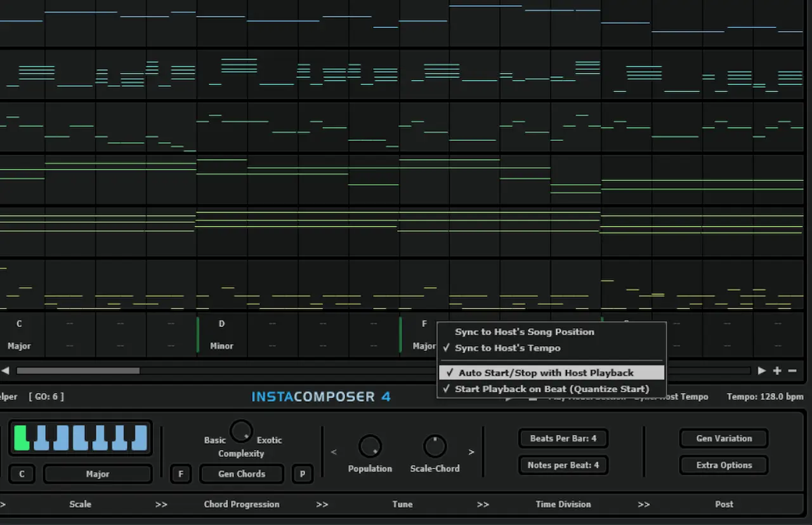Switch to the Tune section
Screen dimensions: 812x525
pos(402,504)
